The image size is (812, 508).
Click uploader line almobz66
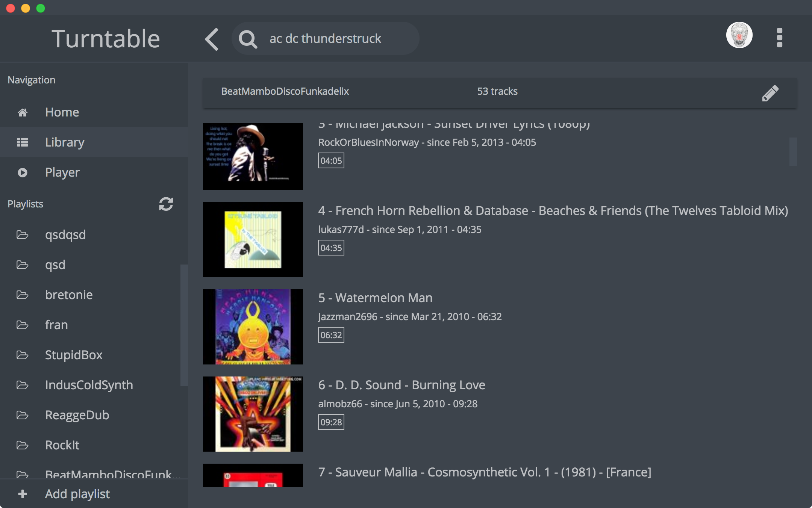coord(398,404)
